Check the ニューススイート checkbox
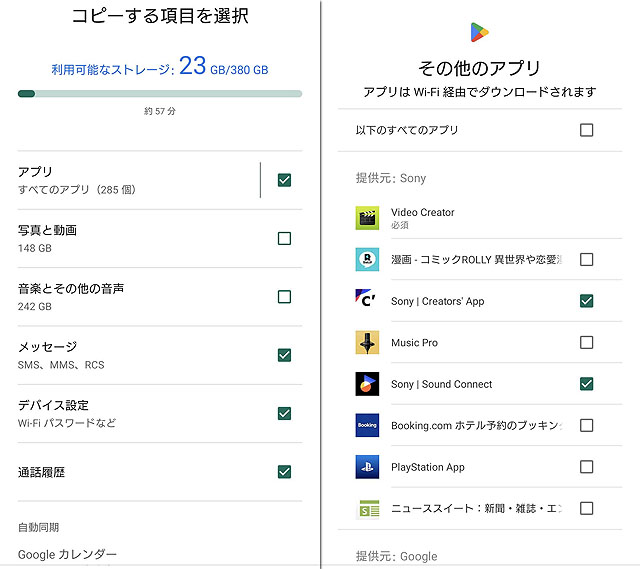This screenshot has height=569, width=640. point(587,509)
